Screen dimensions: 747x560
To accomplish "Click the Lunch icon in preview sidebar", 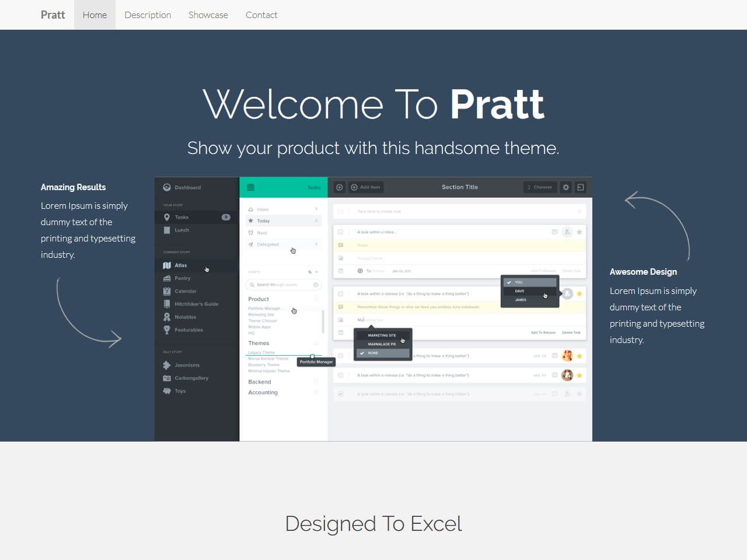I will coord(167,230).
